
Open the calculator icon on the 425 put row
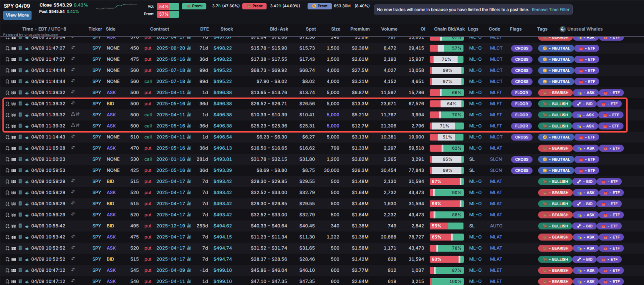tap(20, 171)
